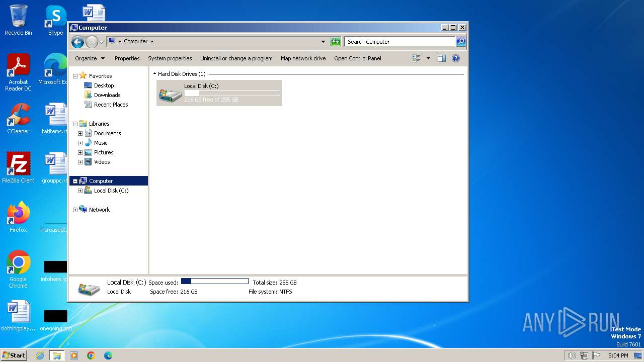The image size is (644, 362).
Task: Click Computer breadcrumb in address bar
Action: (x=136, y=42)
